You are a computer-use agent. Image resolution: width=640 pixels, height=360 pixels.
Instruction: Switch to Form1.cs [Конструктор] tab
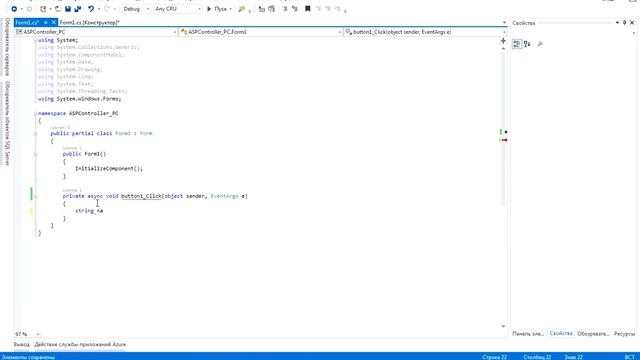pos(89,22)
